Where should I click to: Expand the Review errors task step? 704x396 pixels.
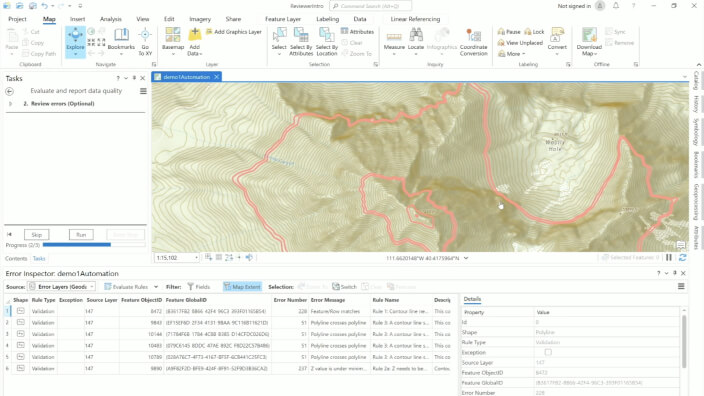click(x=10, y=104)
